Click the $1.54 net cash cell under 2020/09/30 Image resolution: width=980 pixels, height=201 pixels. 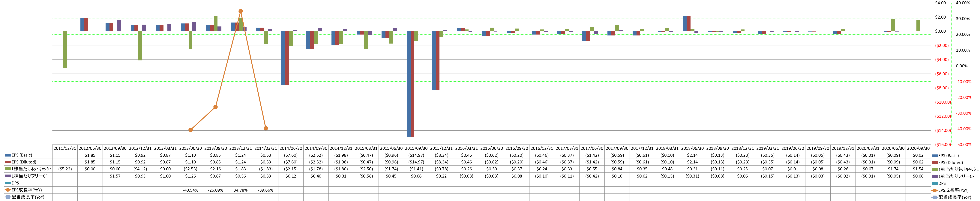point(918,169)
